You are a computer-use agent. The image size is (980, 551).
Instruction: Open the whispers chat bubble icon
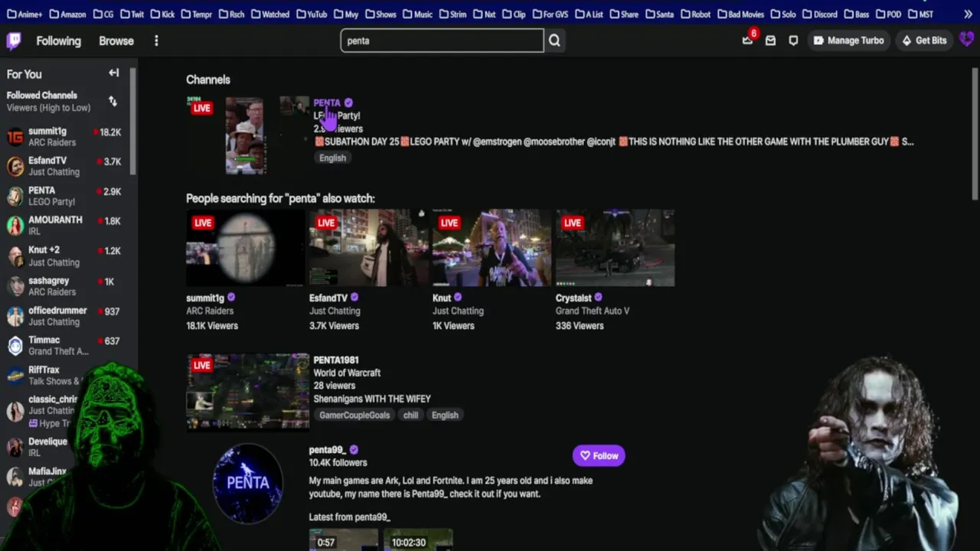(x=793, y=41)
